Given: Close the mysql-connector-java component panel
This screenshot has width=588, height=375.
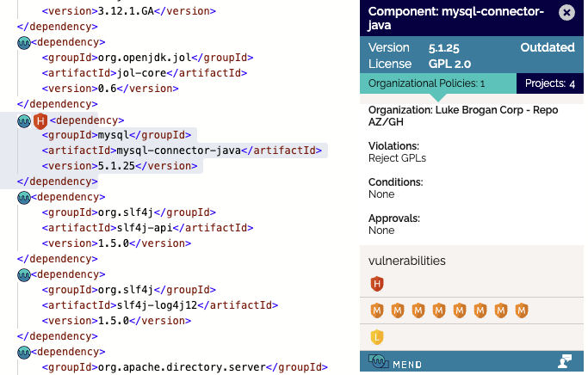Looking at the screenshot, I should (x=566, y=12).
